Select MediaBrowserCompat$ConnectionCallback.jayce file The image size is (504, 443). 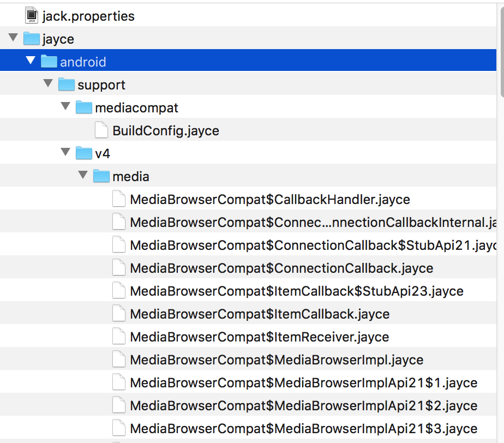click(281, 268)
